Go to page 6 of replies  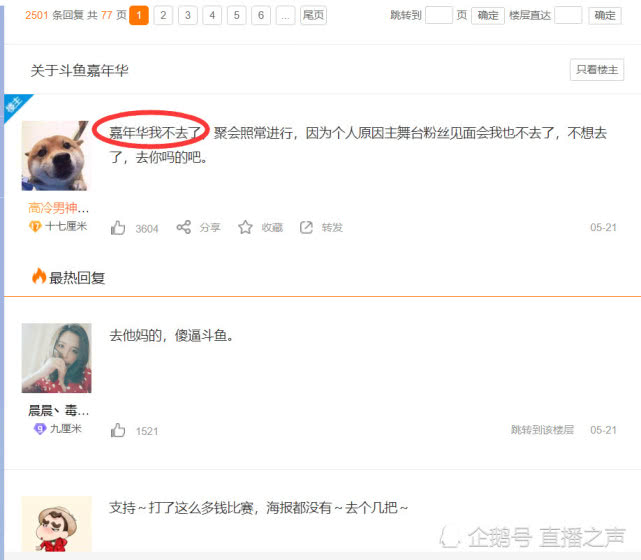pos(261,16)
